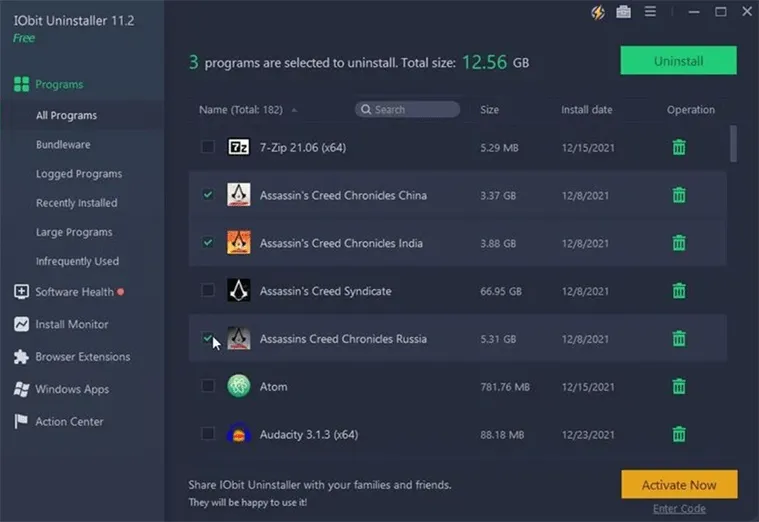Open Software Health section
The height and width of the screenshot is (522, 759).
(x=75, y=292)
